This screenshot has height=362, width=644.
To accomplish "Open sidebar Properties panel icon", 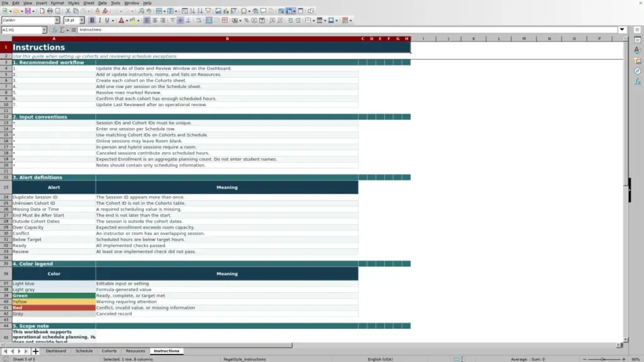I will 638,40.
